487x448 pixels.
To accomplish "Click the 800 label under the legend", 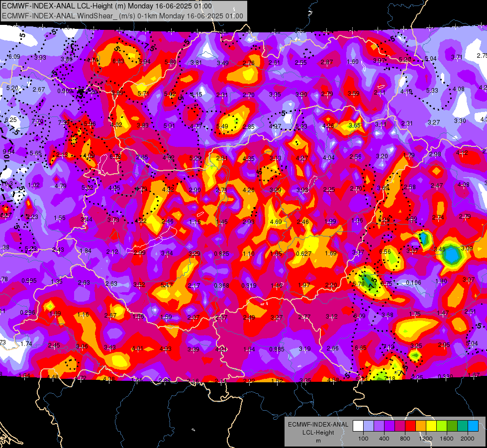I will [x=405, y=439].
